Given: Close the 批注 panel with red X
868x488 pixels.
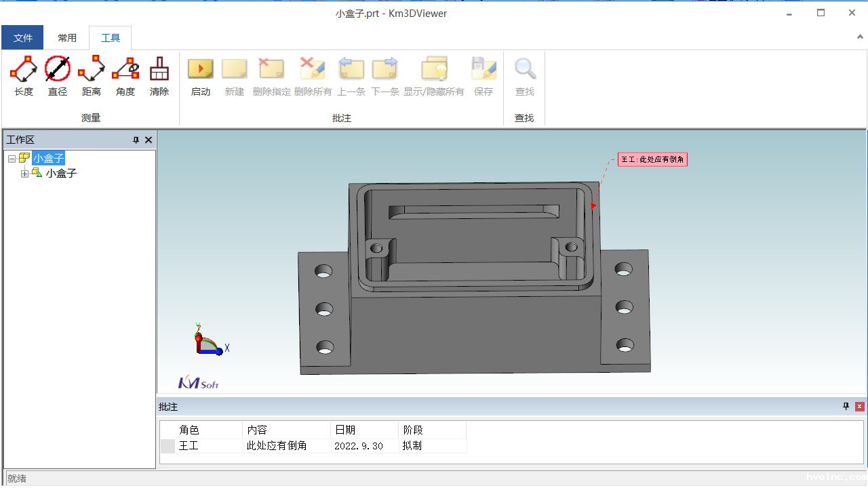Looking at the screenshot, I should pos(859,407).
